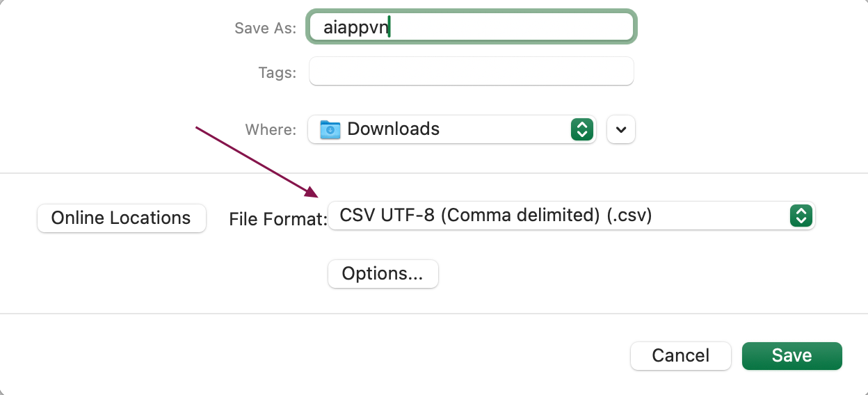Click the purple annotation arrow head

[x=310, y=191]
